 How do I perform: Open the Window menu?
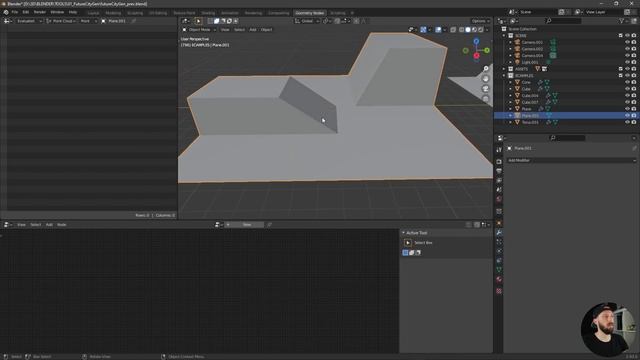click(57, 12)
